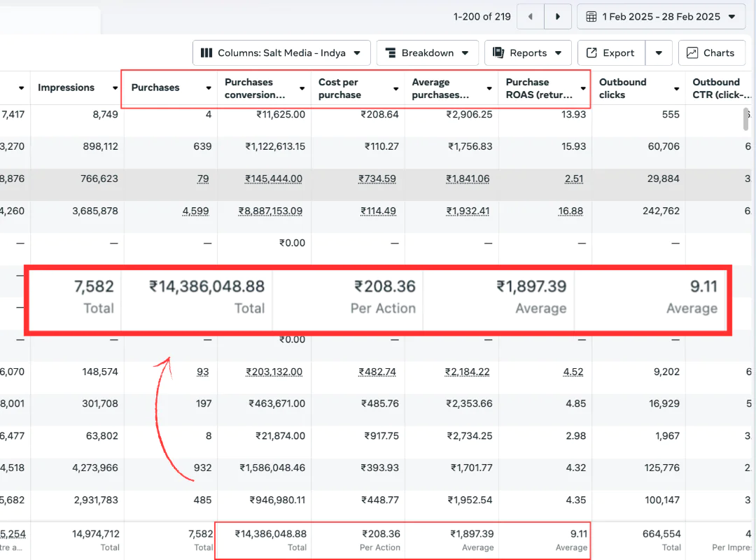Click the vertical scrollbar on the table
The height and width of the screenshot is (560, 756).
pos(747,119)
